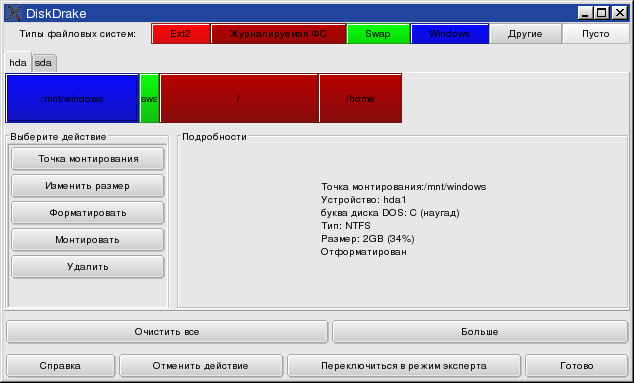Maximize the DiskDrake window
Image resolution: width=634 pixels, height=383 pixels.
[602, 13]
